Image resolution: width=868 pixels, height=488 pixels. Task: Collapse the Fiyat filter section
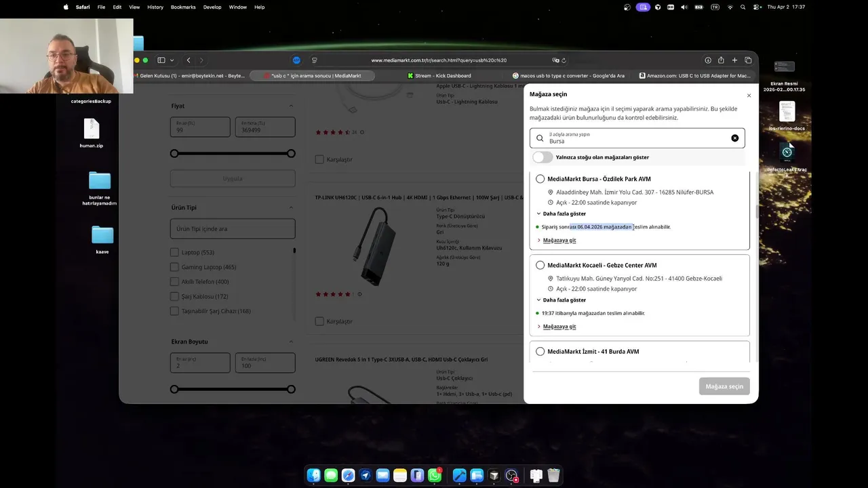click(291, 106)
